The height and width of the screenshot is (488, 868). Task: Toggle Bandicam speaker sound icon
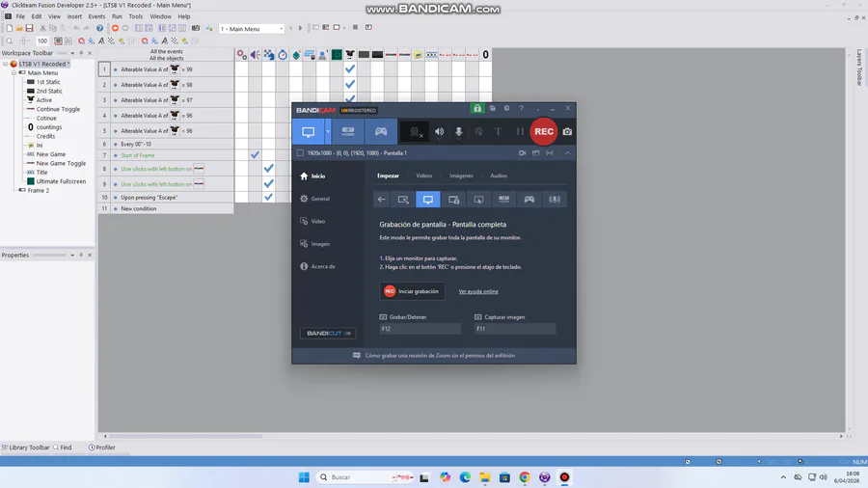[439, 132]
